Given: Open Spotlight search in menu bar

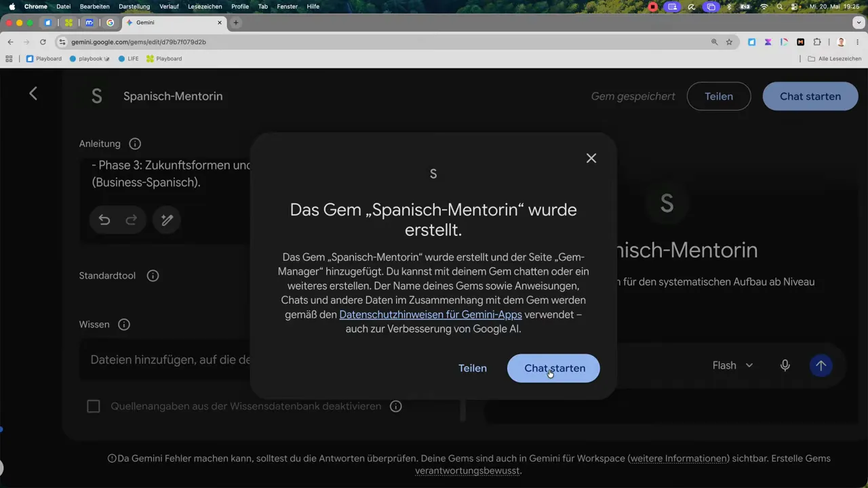Looking at the screenshot, I should (780, 6).
